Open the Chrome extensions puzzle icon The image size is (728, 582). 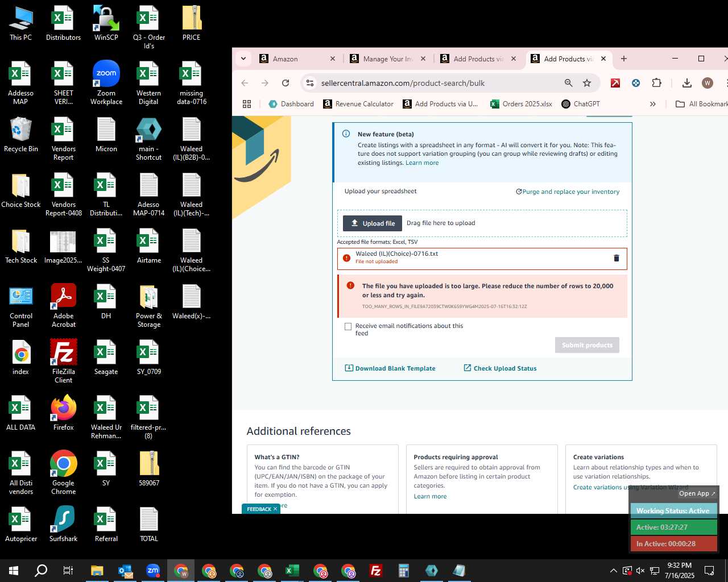[656, 83]
